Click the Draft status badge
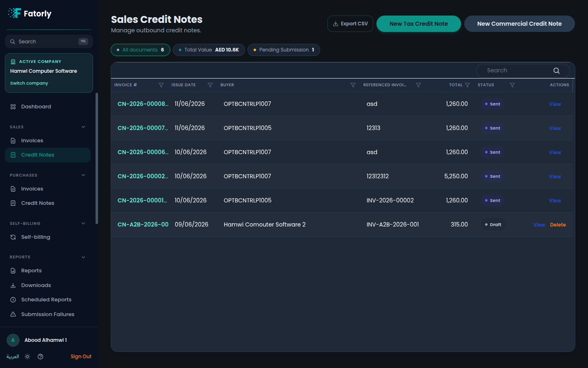This screenshot has height=368, width=588. click(493, 224)
